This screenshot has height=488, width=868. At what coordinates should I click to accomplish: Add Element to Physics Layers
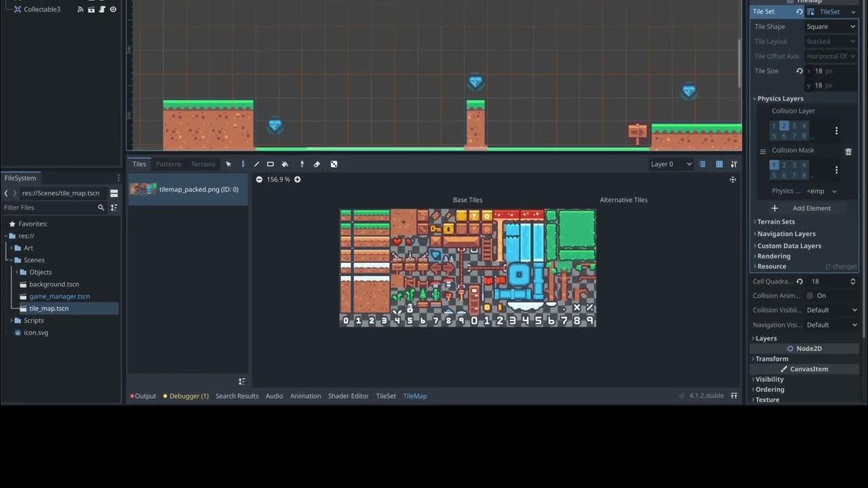coord(804,208)
